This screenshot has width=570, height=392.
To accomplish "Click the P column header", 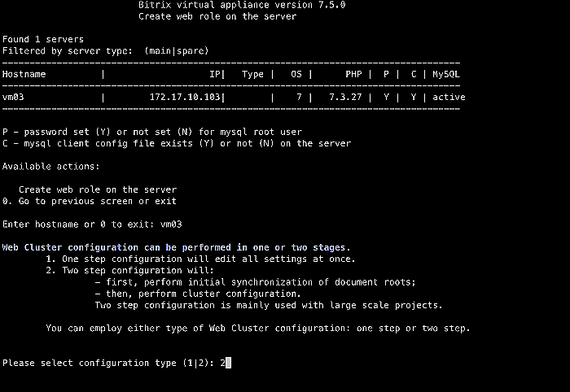I will (386, 74).
